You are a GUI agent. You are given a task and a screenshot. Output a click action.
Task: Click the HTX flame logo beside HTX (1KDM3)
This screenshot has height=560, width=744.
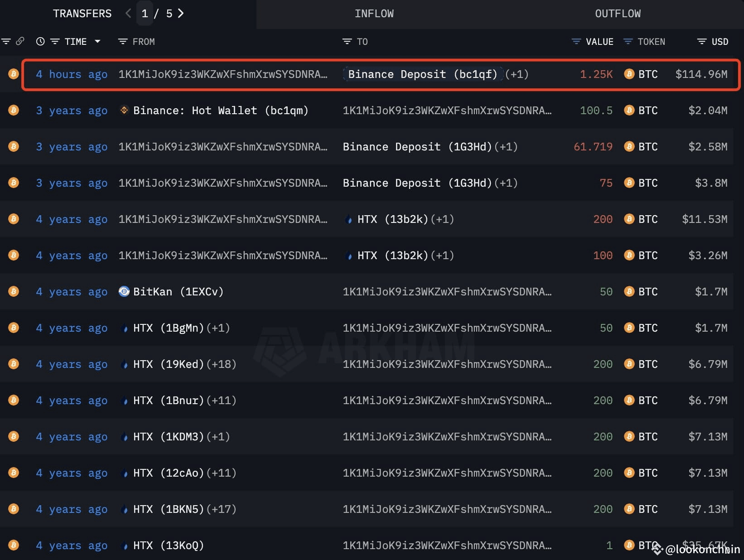[125, 437]
